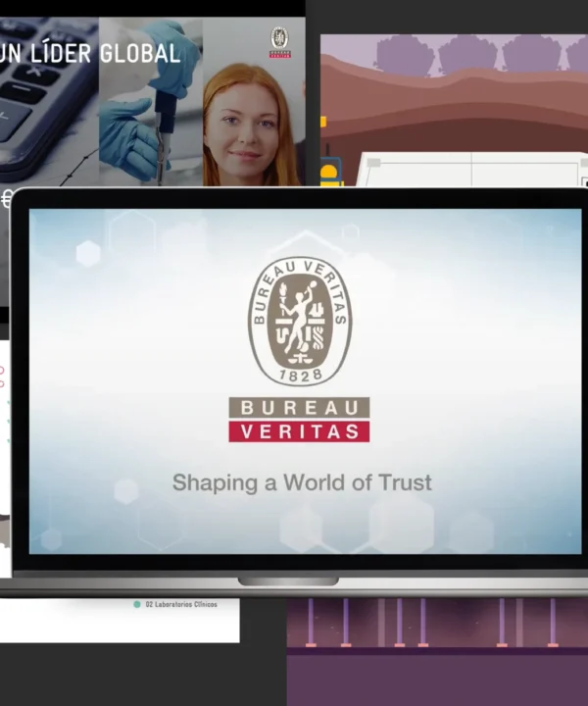The width and height of the screenshot is (588, 706).
Task: Select the red VERITAS label
Action: tap(299, 431)
